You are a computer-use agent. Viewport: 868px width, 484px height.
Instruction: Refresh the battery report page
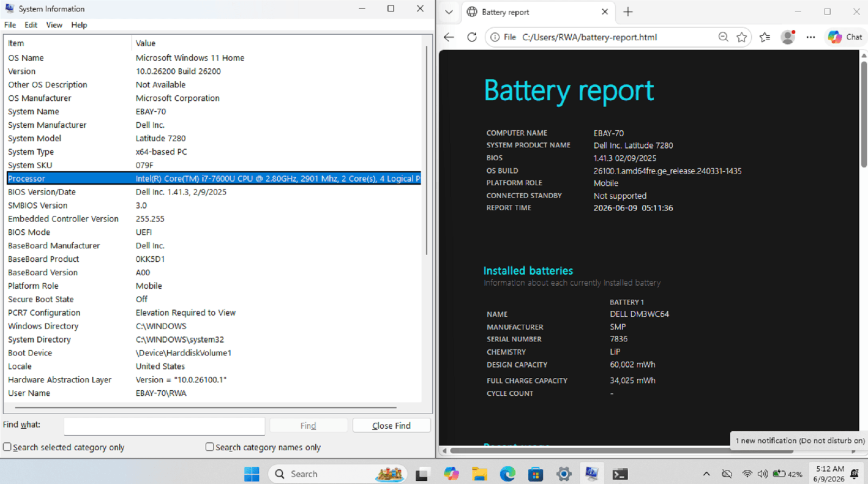pyautogui.click(x=472, y=37)
